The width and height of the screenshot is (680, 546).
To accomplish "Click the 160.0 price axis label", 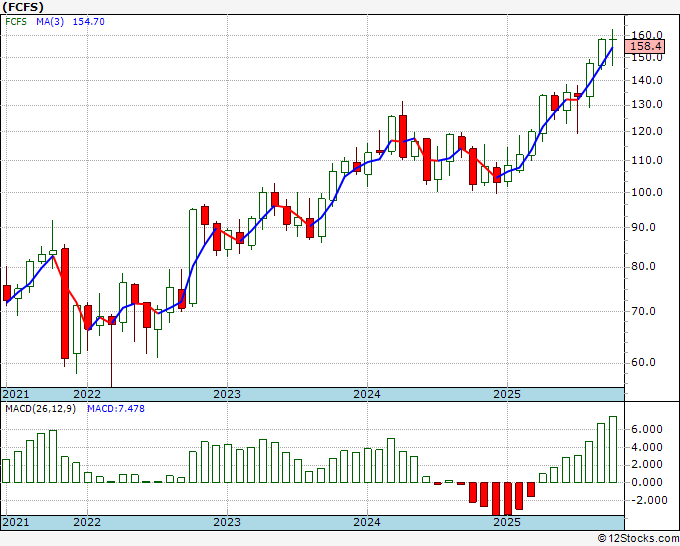I will coord(647,35).
